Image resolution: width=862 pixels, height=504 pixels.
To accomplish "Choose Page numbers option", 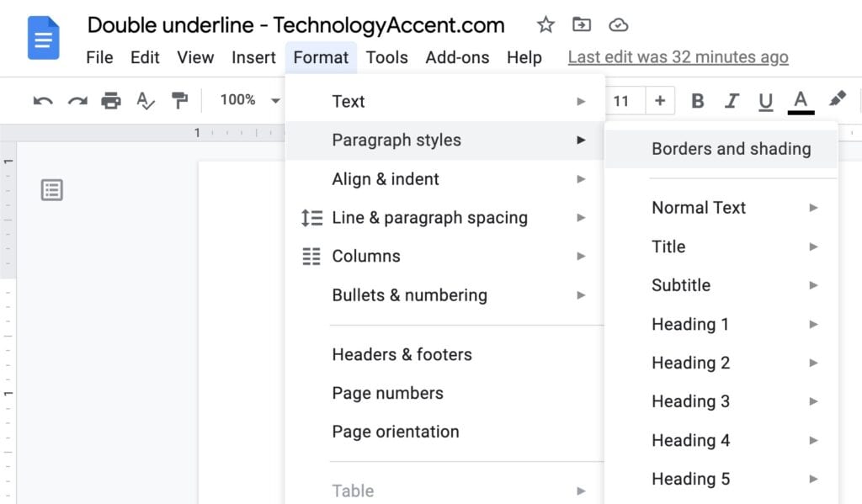I will pyautogui.click(x=444, y=393).
